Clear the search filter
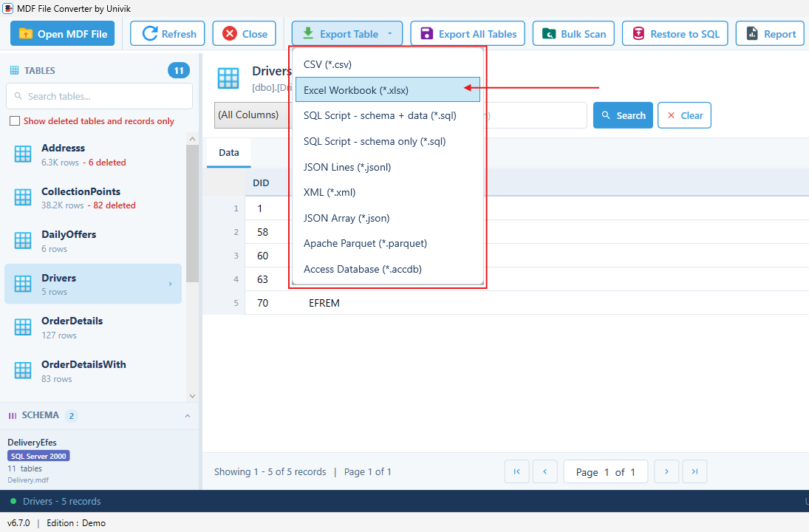Screen dimensions: 809x532 pos(684,115)
